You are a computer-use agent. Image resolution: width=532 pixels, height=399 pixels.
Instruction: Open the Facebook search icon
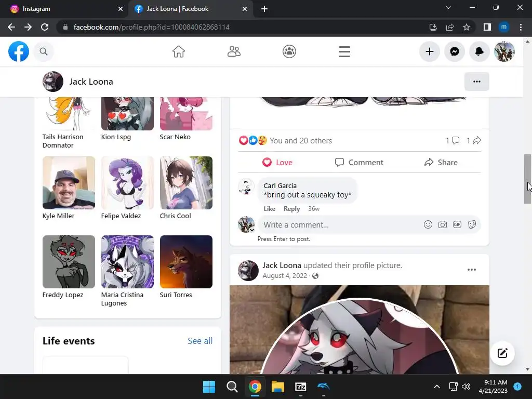pos(44,51)
